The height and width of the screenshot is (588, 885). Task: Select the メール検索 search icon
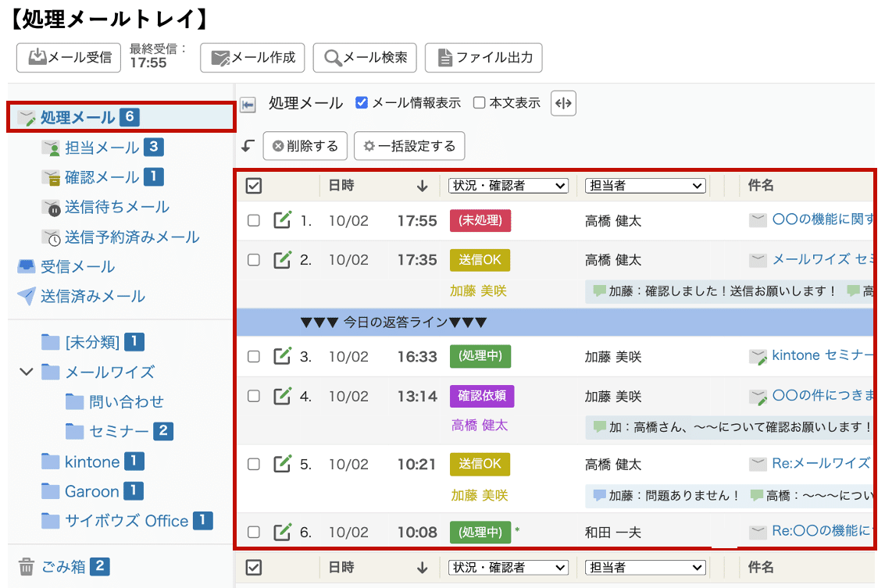[x=333, y=57]
